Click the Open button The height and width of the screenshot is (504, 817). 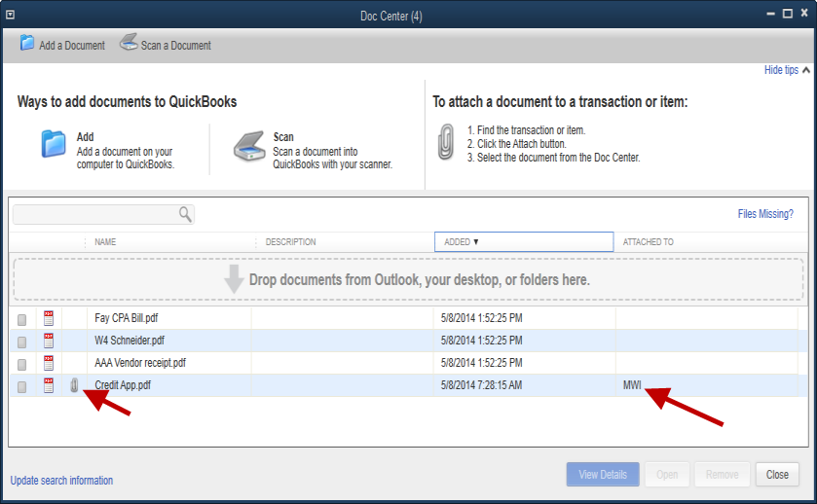coord(667,474)
